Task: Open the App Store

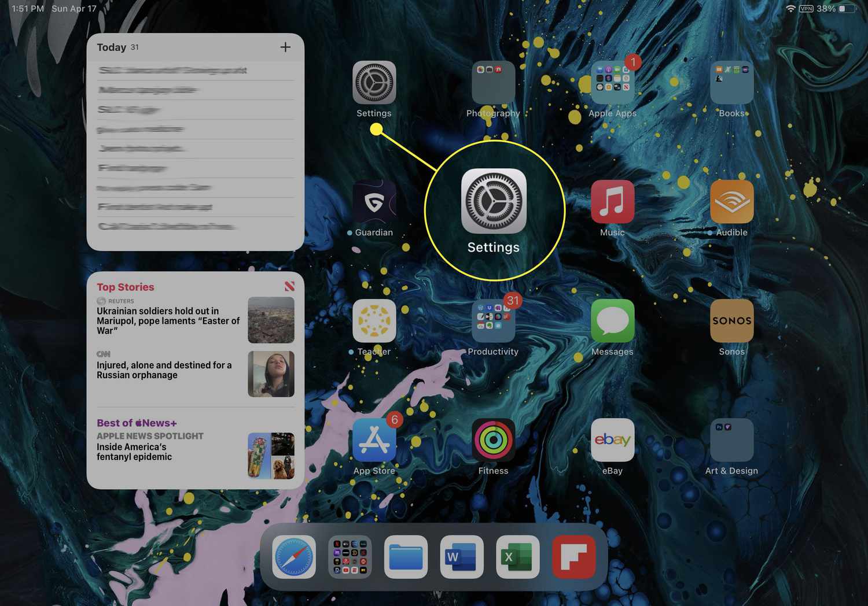Action: tap(374, 440)
